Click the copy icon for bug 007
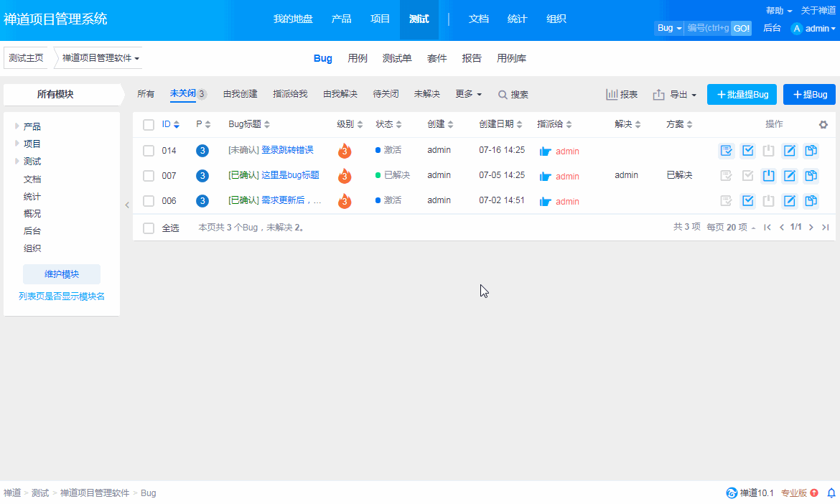The image size is (840, 504). 811,176
